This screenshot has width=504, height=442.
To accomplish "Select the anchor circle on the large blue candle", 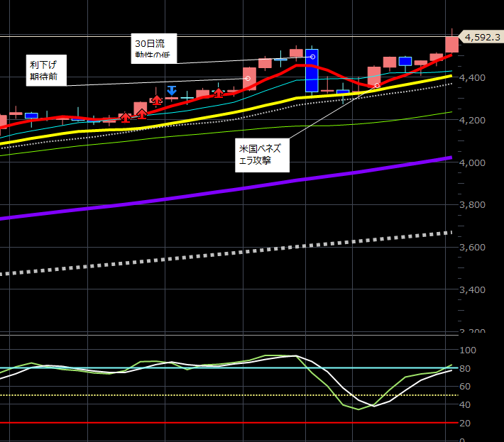I will pos(312,57).
